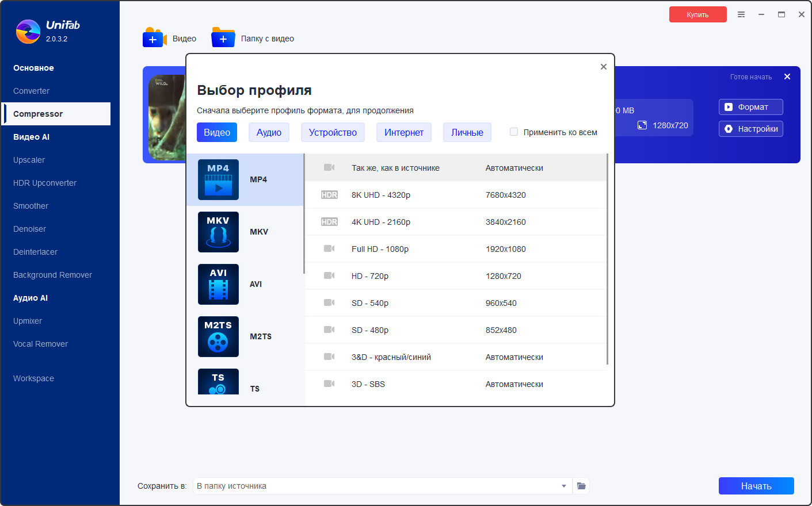Open Upscaler in the sidebar

point(29,160)
